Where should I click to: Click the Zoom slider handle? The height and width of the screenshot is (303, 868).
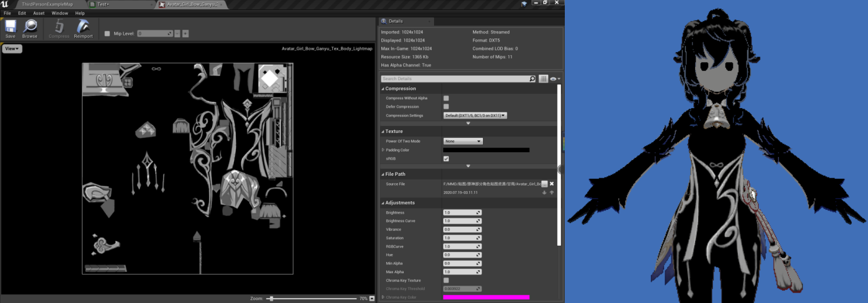(271, 299)
